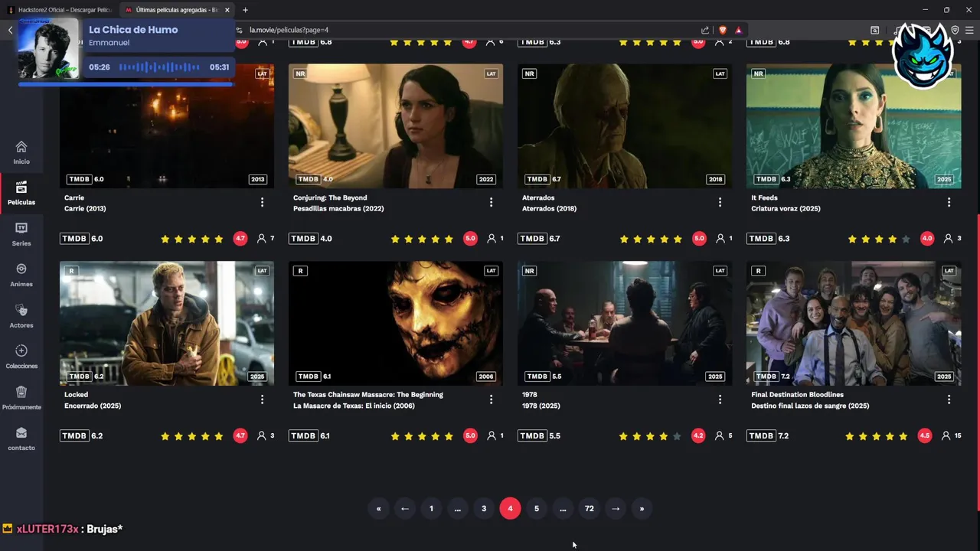This screenshot has height=551, width=980.
Task: Open the Series section in the sidebar
Action: point(21,233)
